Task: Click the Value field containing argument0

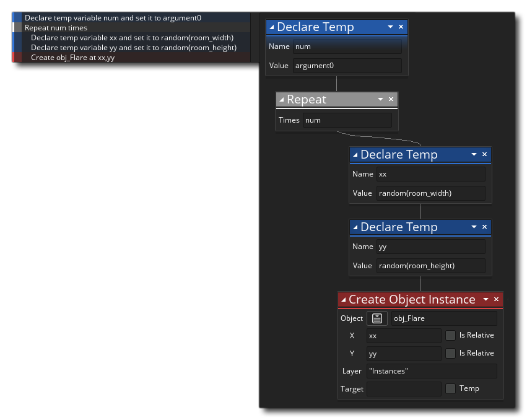Action: pos(347,66)
